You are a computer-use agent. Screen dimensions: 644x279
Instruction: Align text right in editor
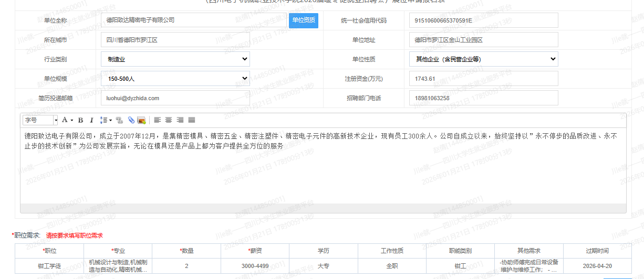point(180,120)
